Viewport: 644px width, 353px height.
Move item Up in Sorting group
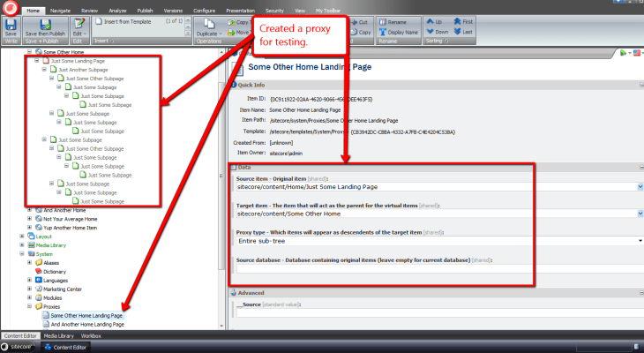point(438,19)
